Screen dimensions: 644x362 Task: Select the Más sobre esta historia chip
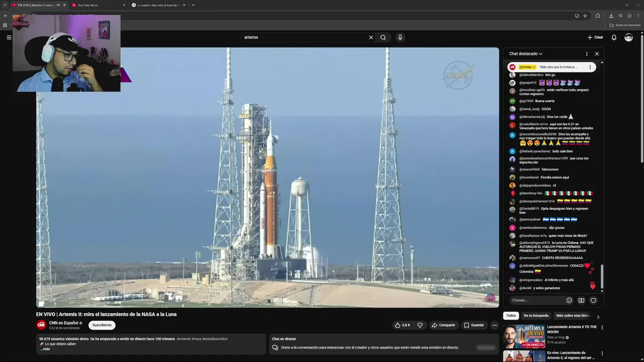pyautogui.click(x=573, y=316)
